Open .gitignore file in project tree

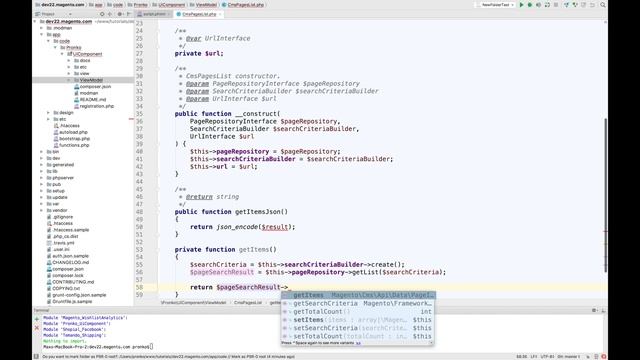[x=62, y=217]
